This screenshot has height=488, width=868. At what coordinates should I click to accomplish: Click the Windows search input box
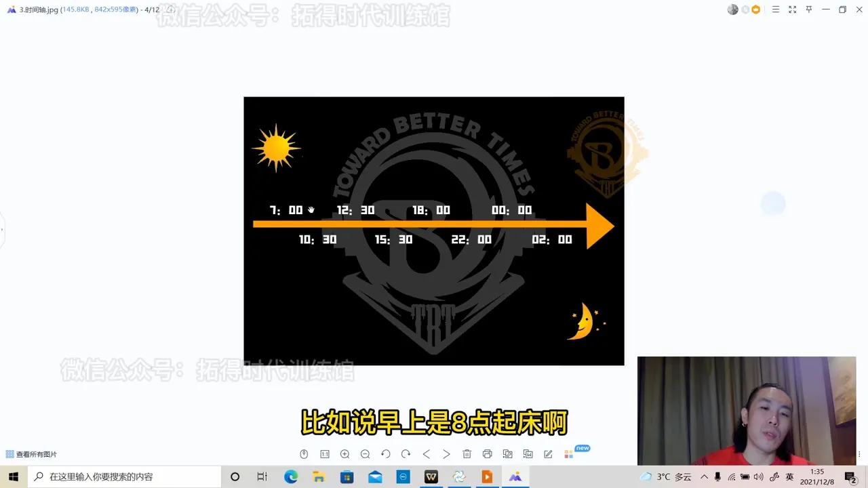click(129, 477)
